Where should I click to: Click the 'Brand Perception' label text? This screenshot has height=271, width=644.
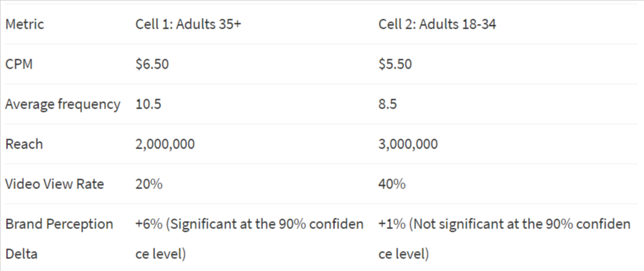pos(59,224)
